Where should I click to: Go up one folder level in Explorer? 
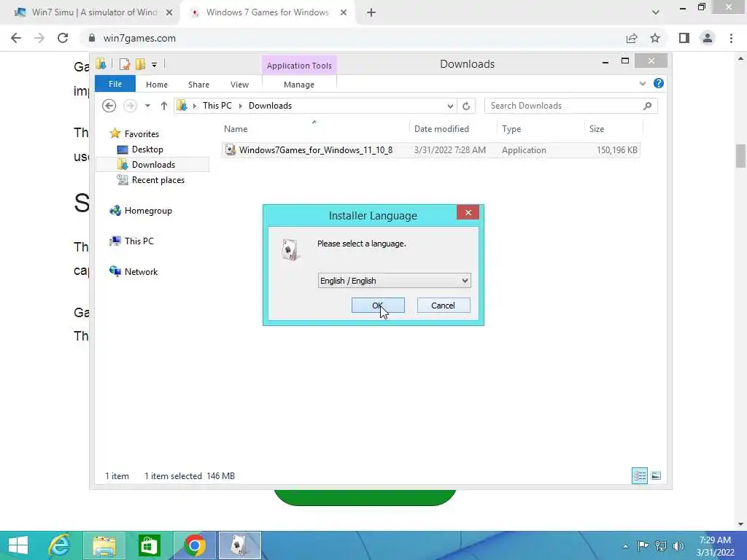click(x=164, y=106)
